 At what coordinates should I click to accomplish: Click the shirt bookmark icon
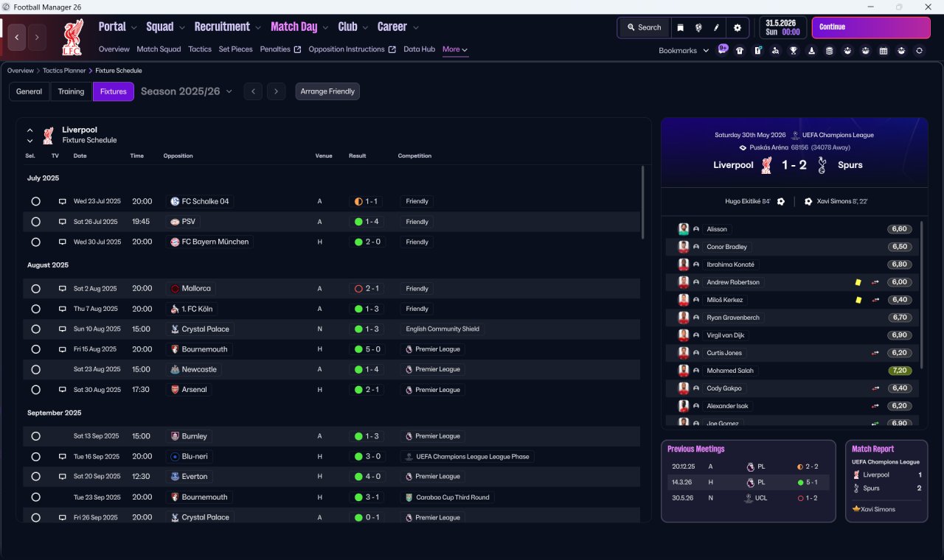click(740, 51)
